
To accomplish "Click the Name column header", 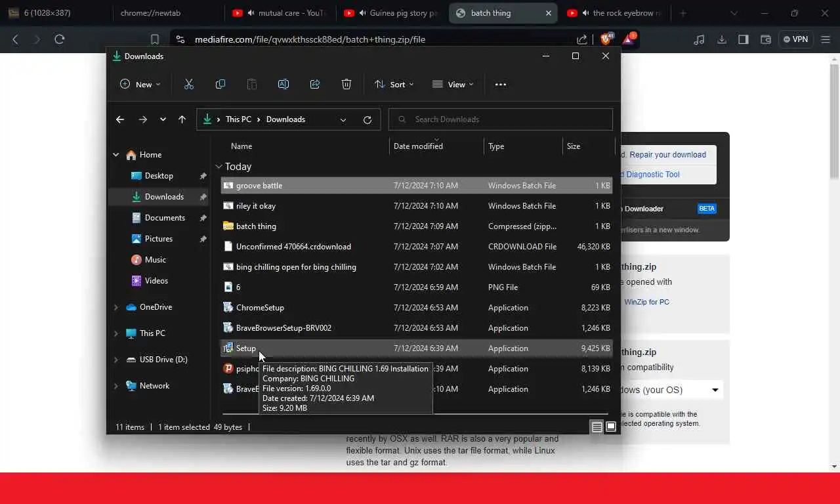I will [x=241, y=146].
